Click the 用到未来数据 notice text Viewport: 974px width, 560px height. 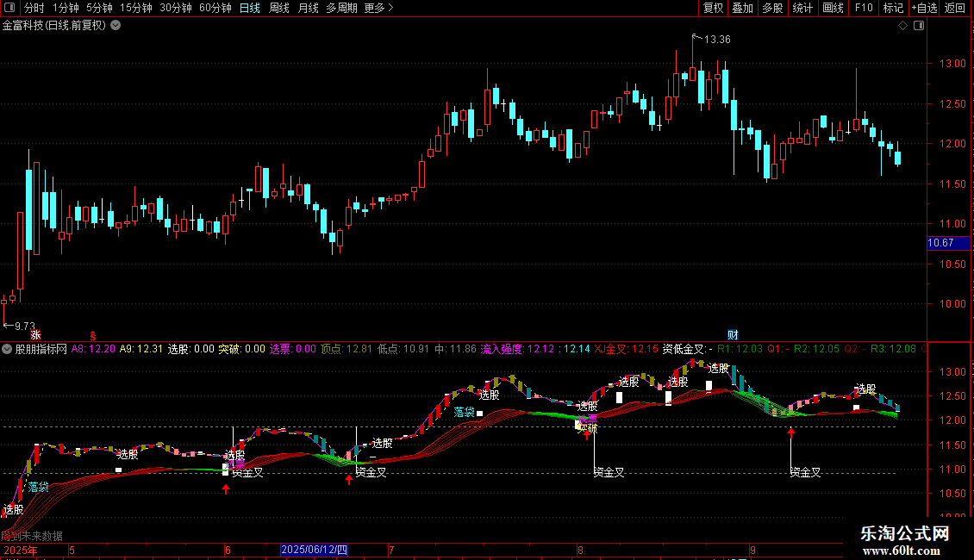pyautogui.click(x=32, y=536)
